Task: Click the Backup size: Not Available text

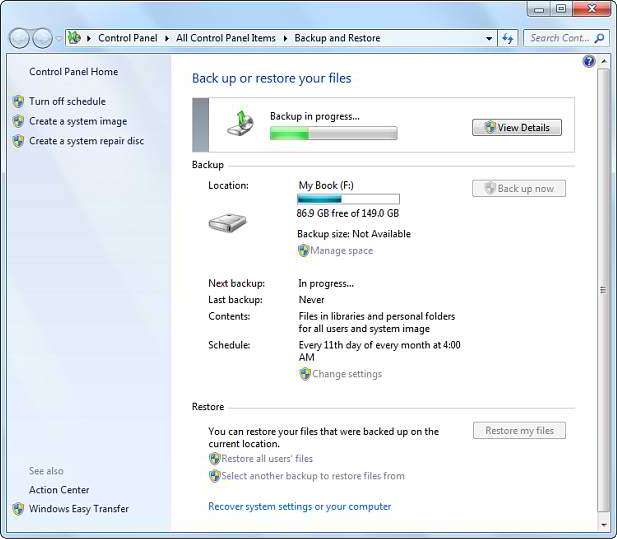Action: (354, 234)
